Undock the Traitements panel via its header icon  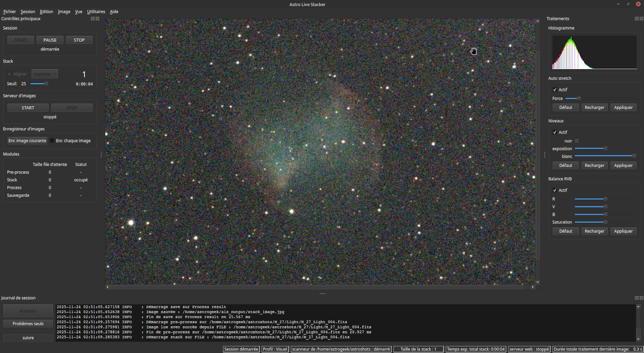637,19
